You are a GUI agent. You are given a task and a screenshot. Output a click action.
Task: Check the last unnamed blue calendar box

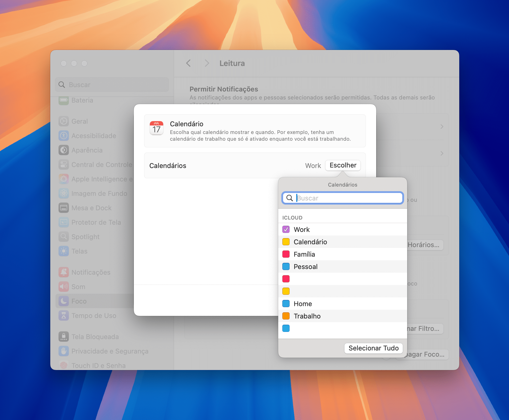click(x=286, y=328)
